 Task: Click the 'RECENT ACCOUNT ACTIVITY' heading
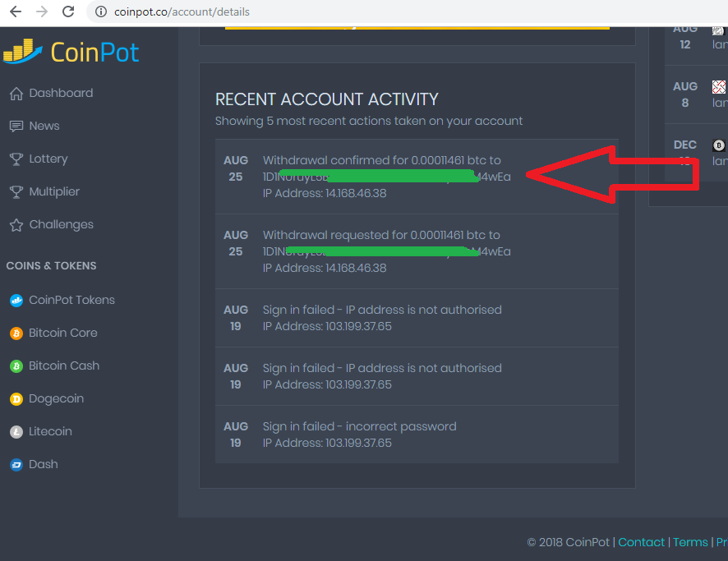click(x=327, y=99)
